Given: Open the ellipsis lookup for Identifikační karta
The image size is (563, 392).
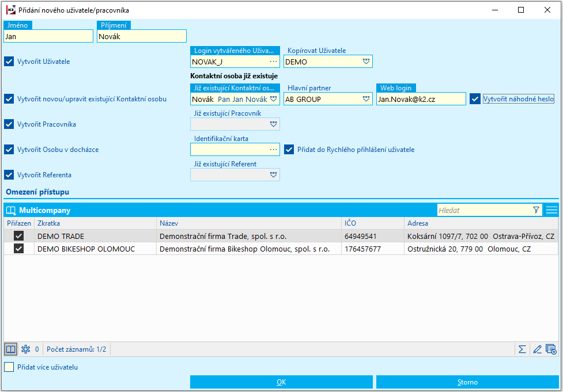Looking at the screenshot, I should point(274,150).
